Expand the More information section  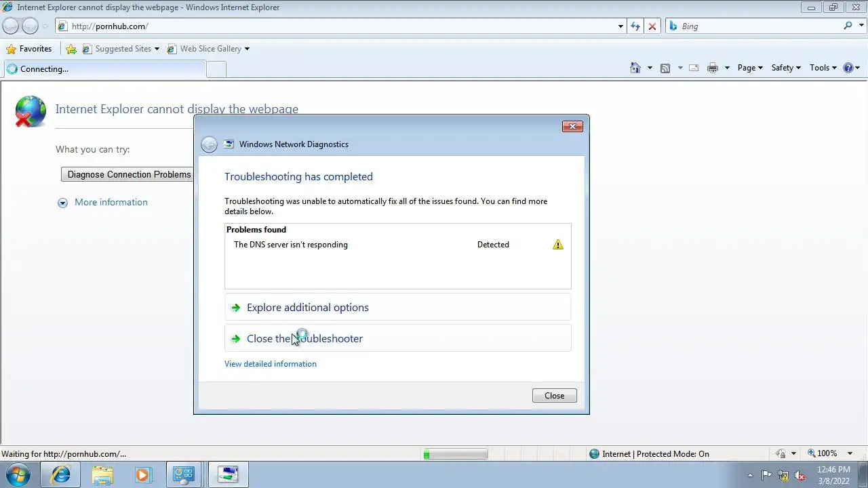103,202
